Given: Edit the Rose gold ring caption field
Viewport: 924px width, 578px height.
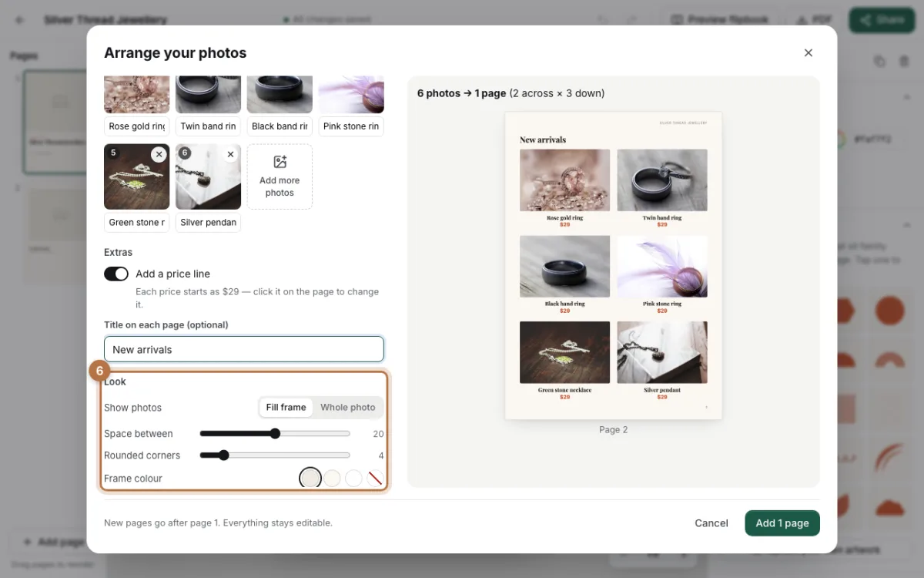Looking at the screenshot, I should point(137,126).
